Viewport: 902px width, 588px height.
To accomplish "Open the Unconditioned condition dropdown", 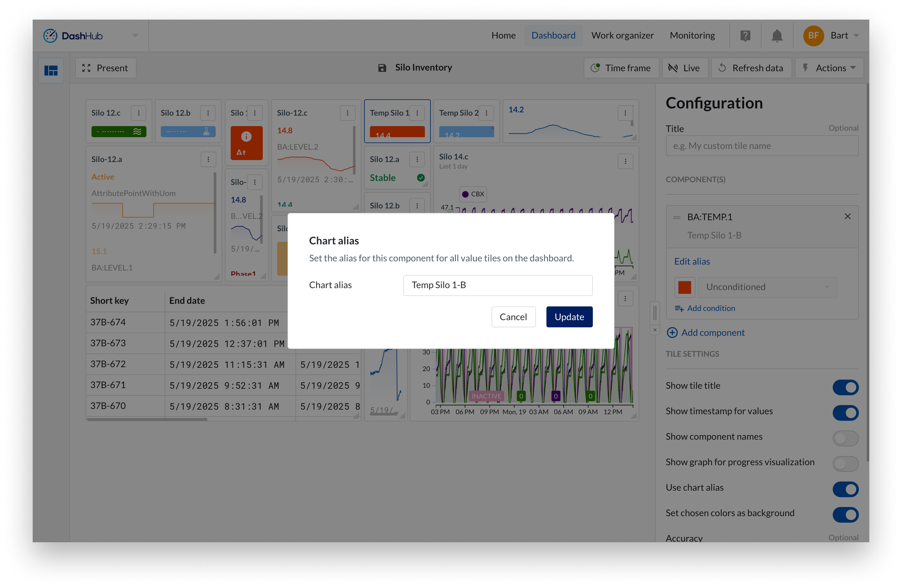I will point(767,287).
